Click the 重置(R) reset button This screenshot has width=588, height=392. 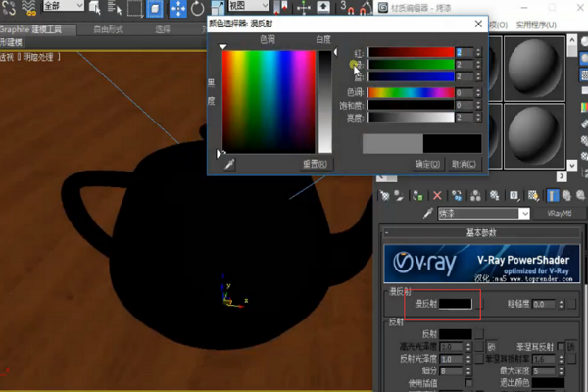coord(316,164)
